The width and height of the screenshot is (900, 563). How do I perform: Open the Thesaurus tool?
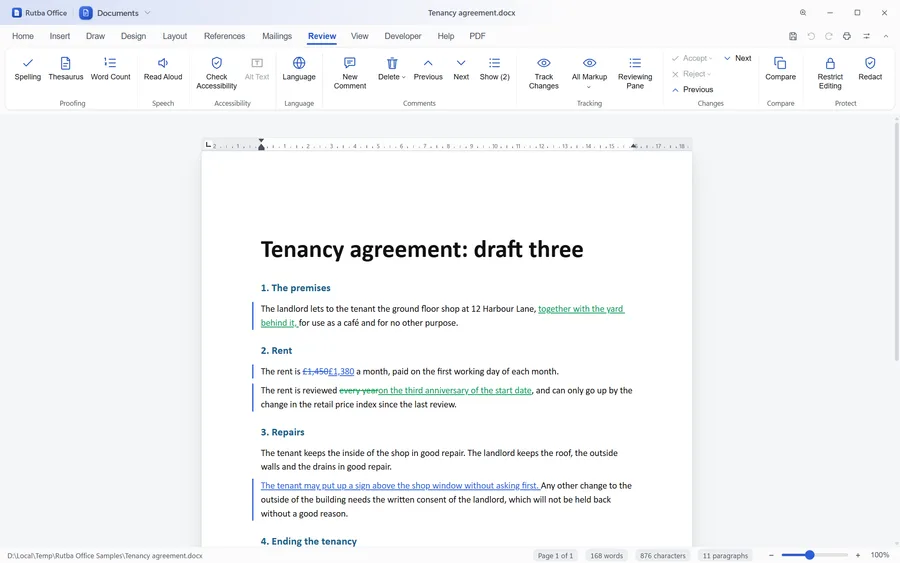[65, 69]
